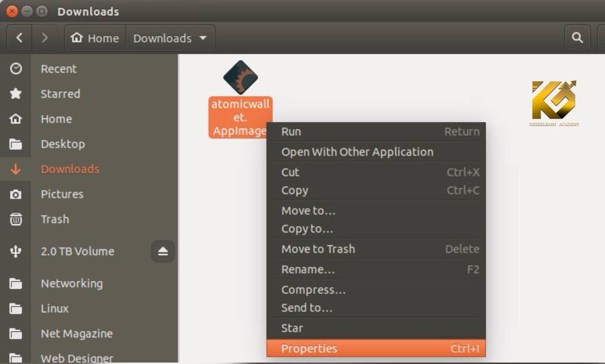Click the Starred star icon in sidebar
The width and height of the screenshot is (605, 364).
point(16,94)
